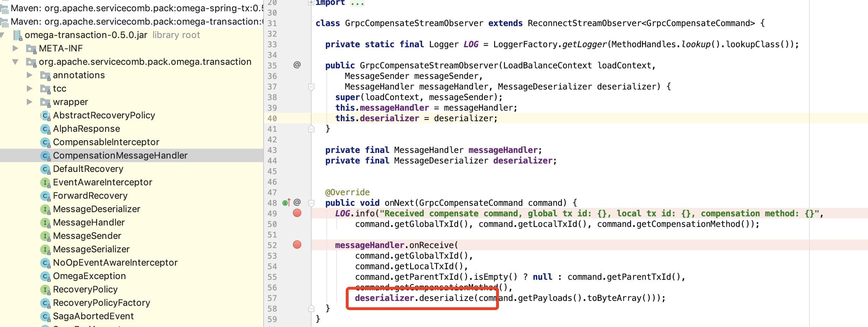Click the META-INF folder icon
Image resolution: width=868 pixels, height=327 pixels.
(x=31, y=49)
